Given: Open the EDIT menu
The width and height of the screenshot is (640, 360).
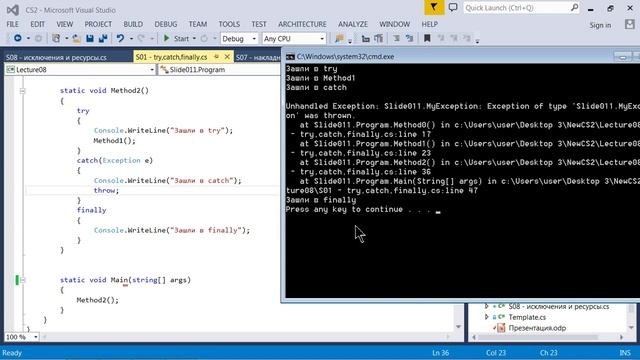Looking at the screenshot, I should click(37, 24).
